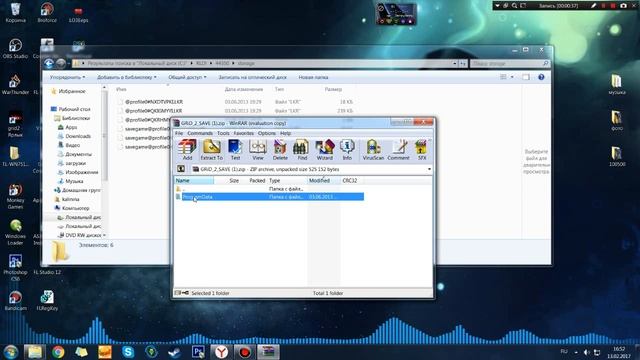
Task: Click the WinRAR Add toolbar icon
Action: tap(187, 149)
